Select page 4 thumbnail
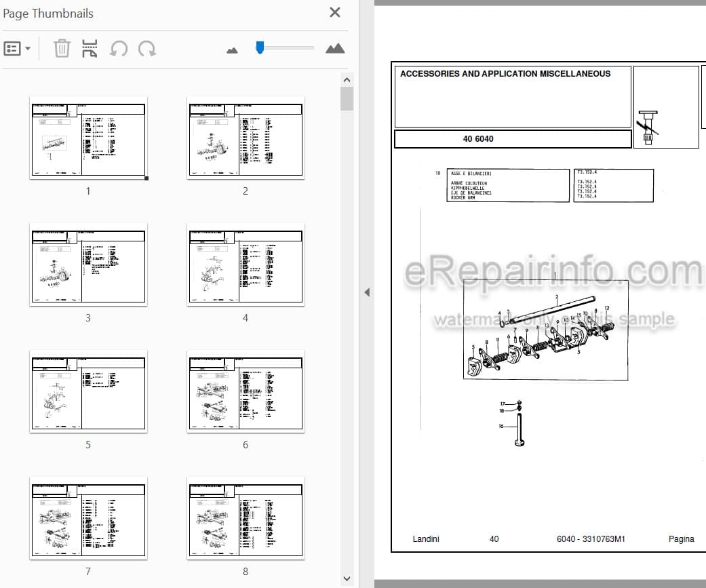706x588 pixels. (x=246, y=264)
